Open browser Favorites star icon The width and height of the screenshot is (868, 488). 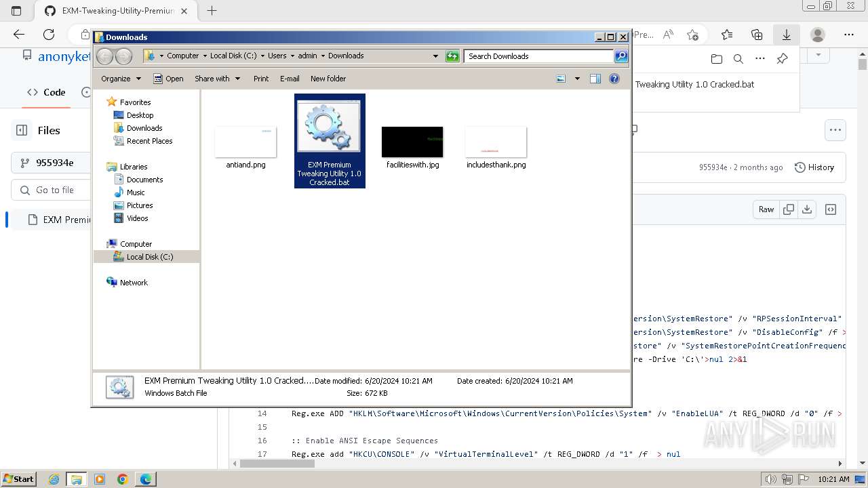tap(727, 35)
